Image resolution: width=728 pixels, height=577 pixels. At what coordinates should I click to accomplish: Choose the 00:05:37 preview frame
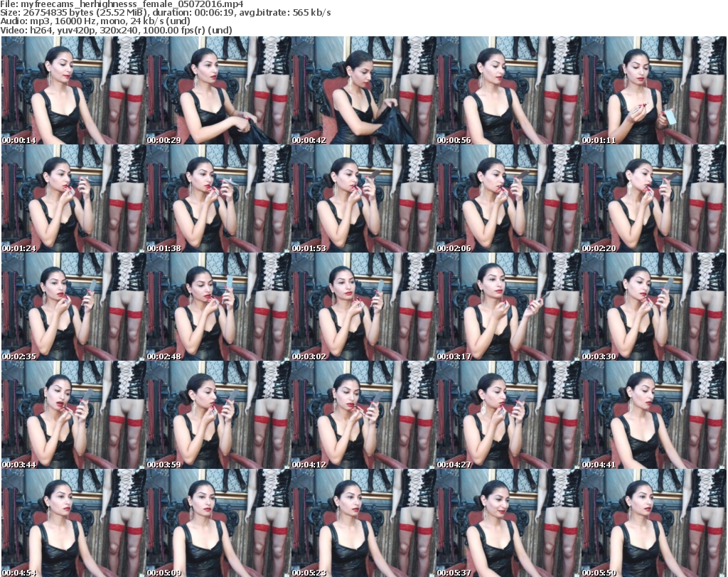508,523
